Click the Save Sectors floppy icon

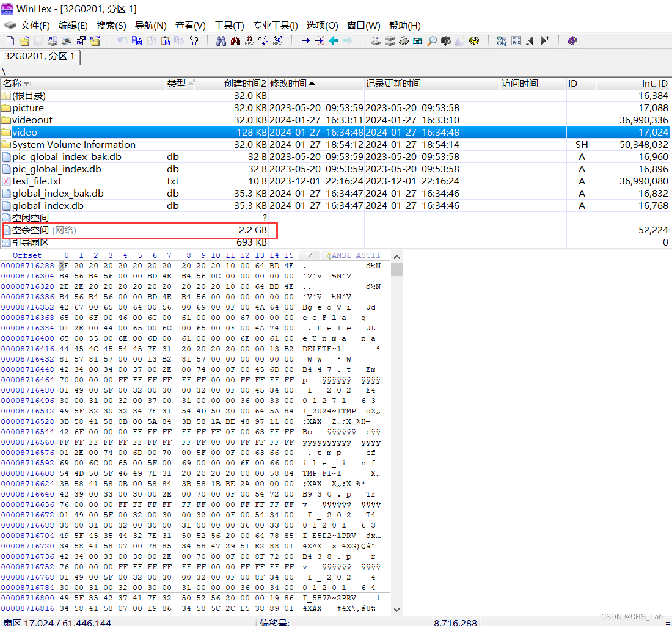coord(38,41)
